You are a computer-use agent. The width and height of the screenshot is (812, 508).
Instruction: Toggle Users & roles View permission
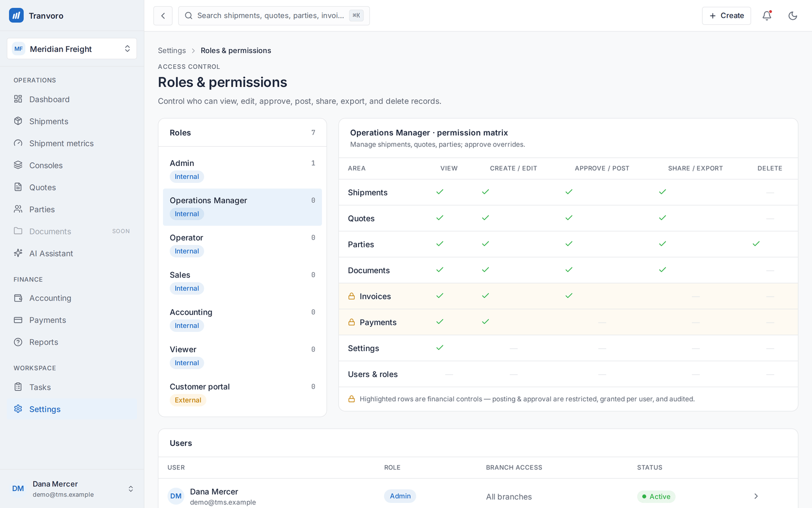[449, 374]
